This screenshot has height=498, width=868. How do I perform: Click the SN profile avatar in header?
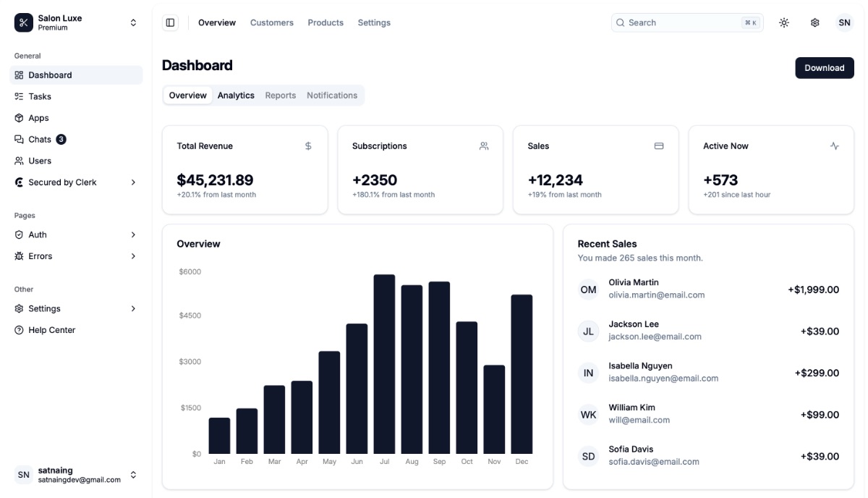[844, 22]
